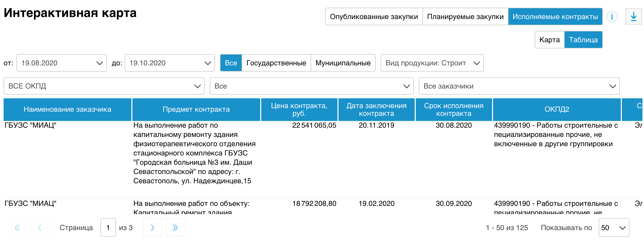Jump to the last page arrow
The height and width of the screenshot is (245, 644).
175,227
